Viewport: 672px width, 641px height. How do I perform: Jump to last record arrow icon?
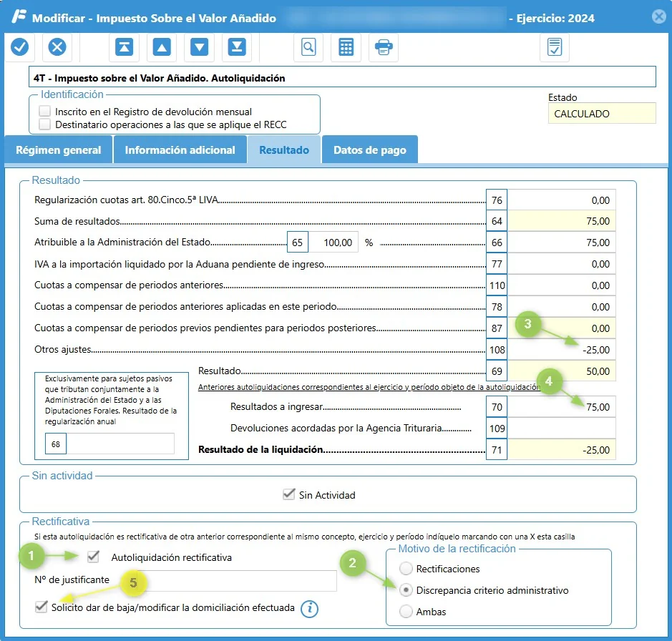237,47
